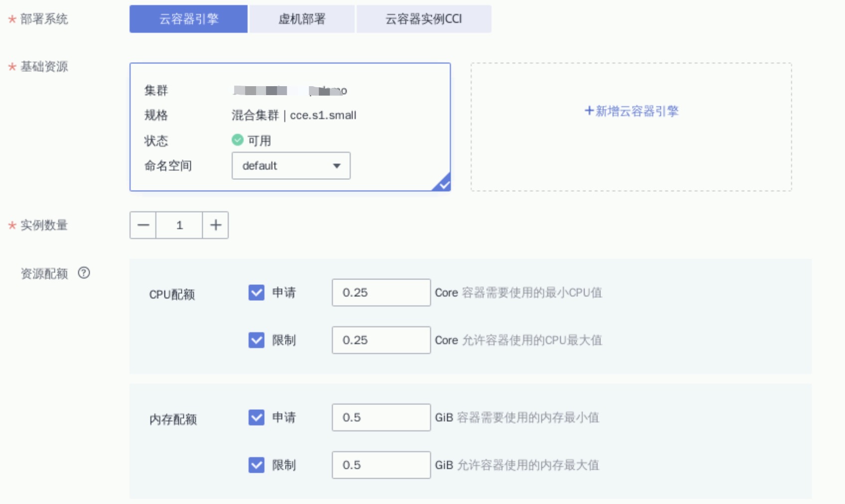Click the blue checkmark corner on cluster card
This screenshot has height=504, width=845.
tap(443, 184)
